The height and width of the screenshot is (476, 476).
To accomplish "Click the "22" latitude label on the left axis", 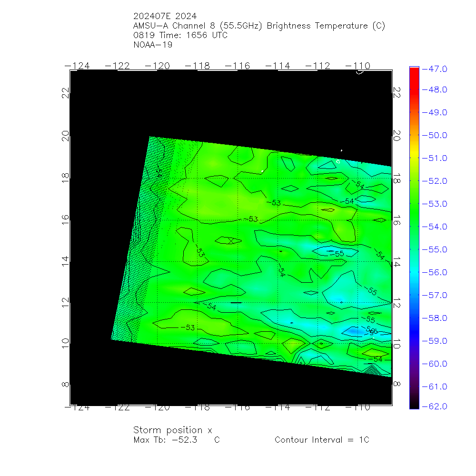I will [x=66, y=93].
